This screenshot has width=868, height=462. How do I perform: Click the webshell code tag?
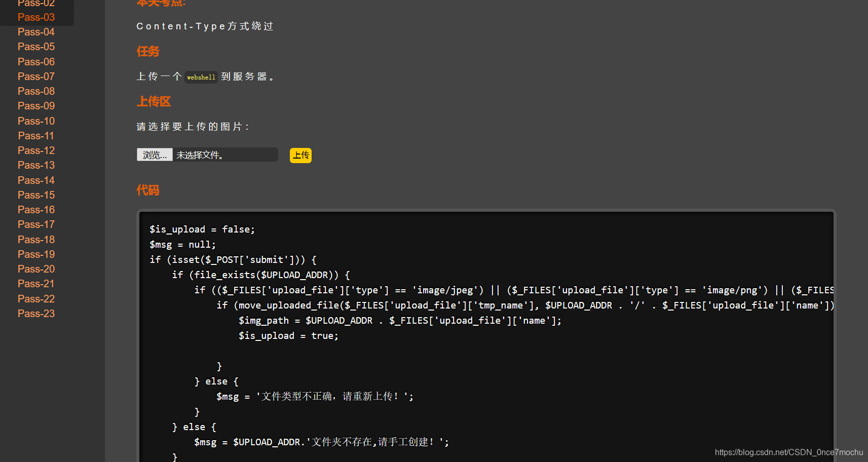[201, 77]
